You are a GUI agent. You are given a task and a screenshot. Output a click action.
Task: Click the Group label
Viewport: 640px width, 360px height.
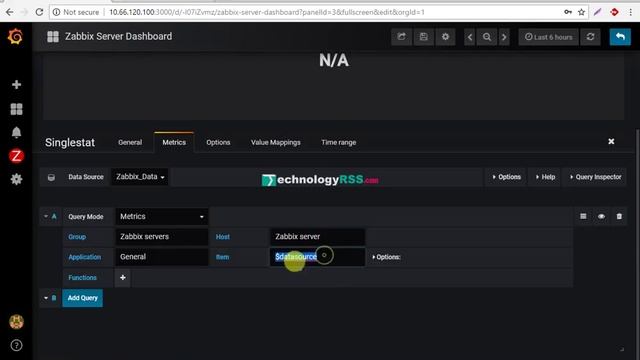tap(77, 237)
